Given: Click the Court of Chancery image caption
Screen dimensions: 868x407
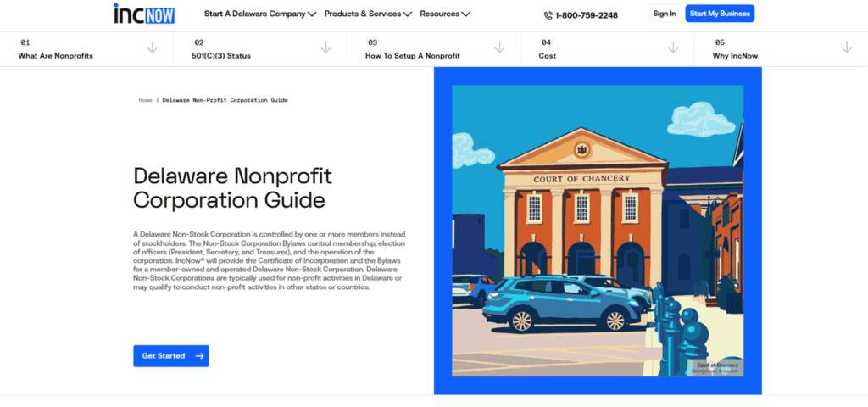Looking at the screenshot, I should click(717, 368).
